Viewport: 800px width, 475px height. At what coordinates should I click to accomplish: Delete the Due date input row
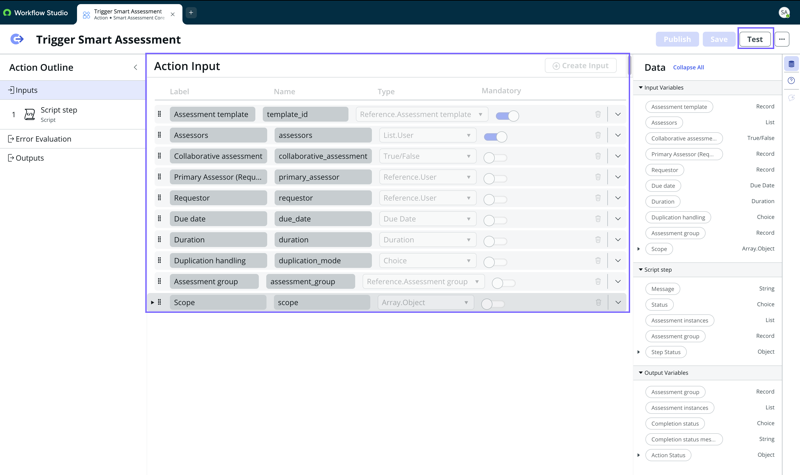tap(598, 219)
